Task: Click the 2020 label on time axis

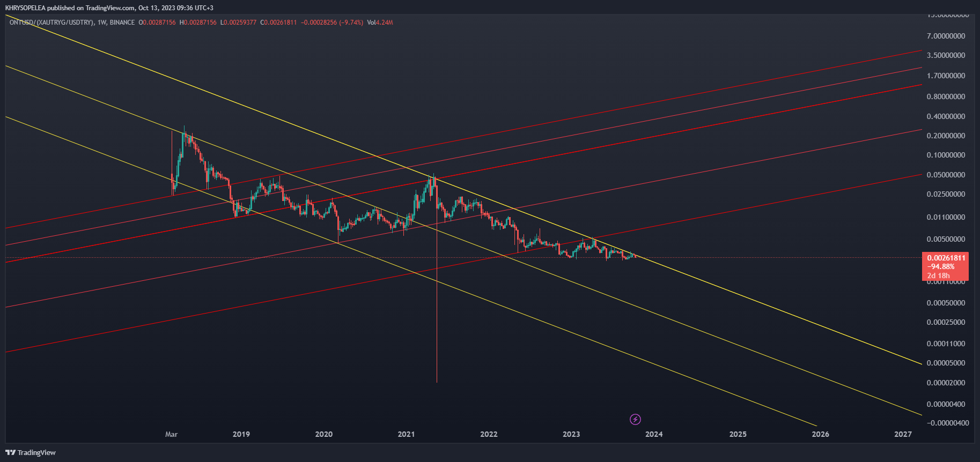Action: tap(324, 434)
